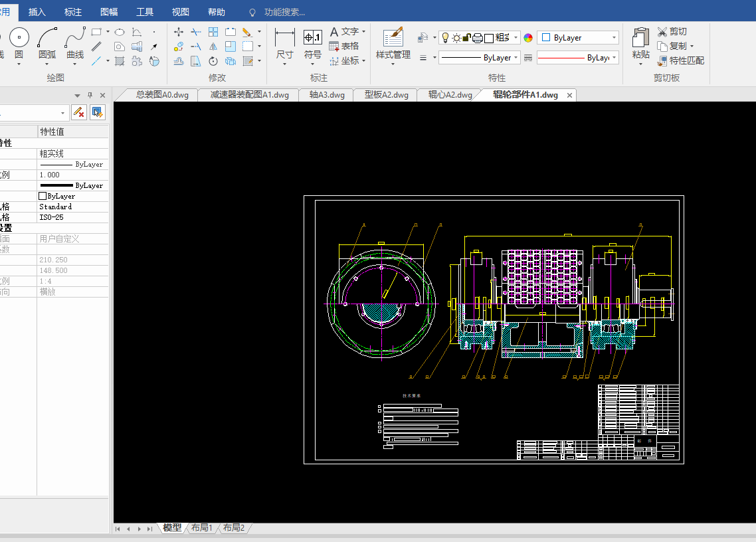
Task: Expand the Text (文字) dropdown arrow
Action: click(x=363, y=32)
